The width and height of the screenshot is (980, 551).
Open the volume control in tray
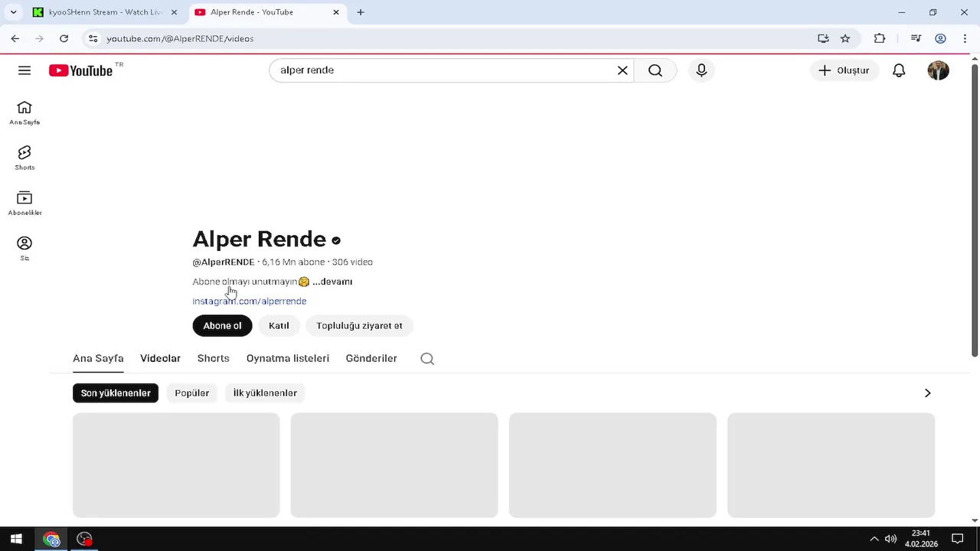[x=890, y=539]
